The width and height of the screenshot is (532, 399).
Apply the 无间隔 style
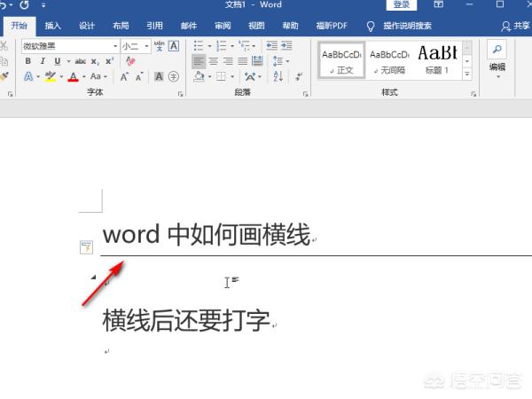click(389, 61)
